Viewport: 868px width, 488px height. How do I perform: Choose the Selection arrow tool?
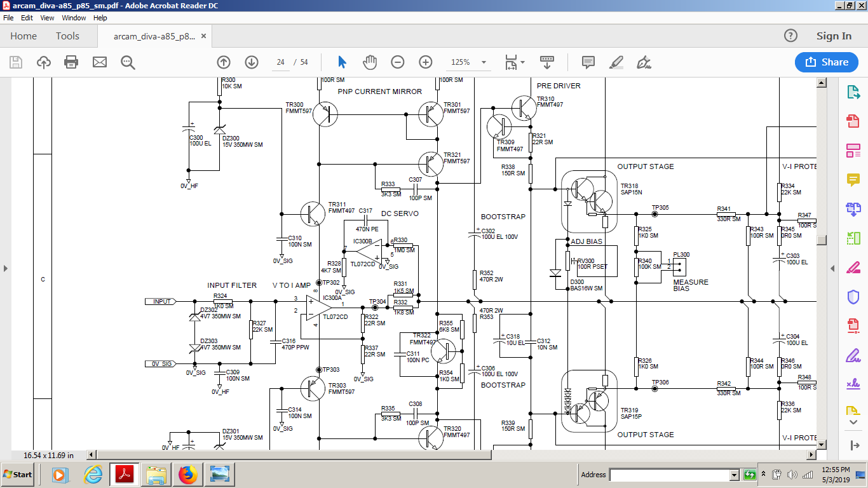342,62
